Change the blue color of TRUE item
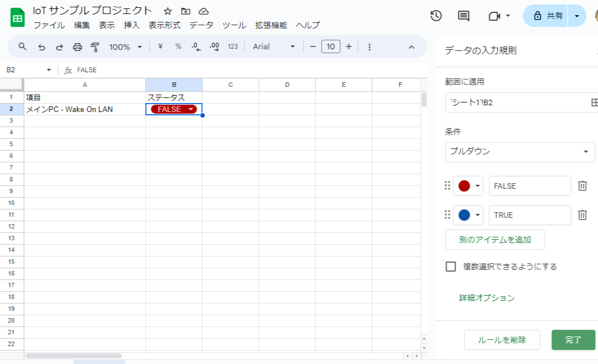 [468, 215]
